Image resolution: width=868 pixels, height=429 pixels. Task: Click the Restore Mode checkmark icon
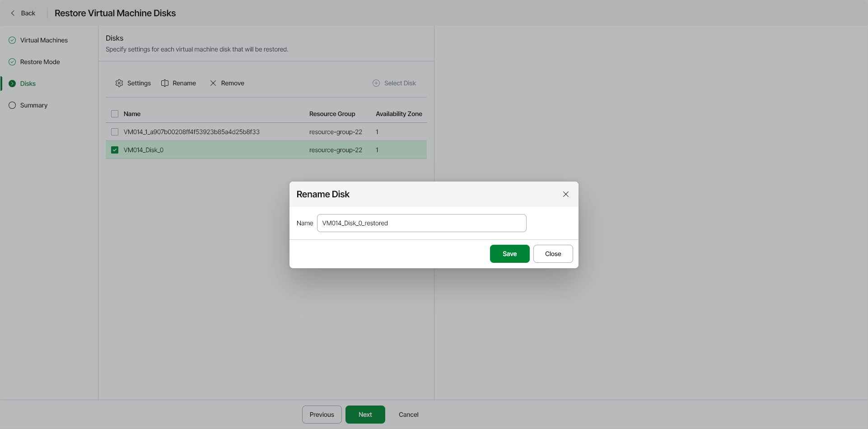tap(12, 61)
